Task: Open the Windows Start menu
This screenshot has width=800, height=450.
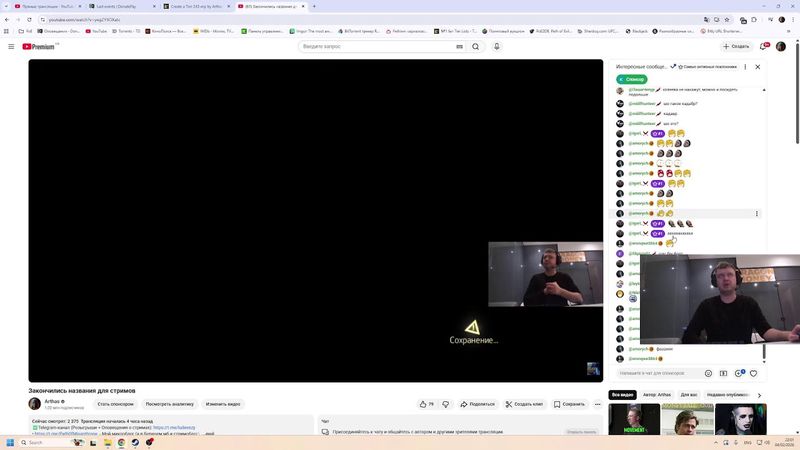Action: [x=11, y=442]
